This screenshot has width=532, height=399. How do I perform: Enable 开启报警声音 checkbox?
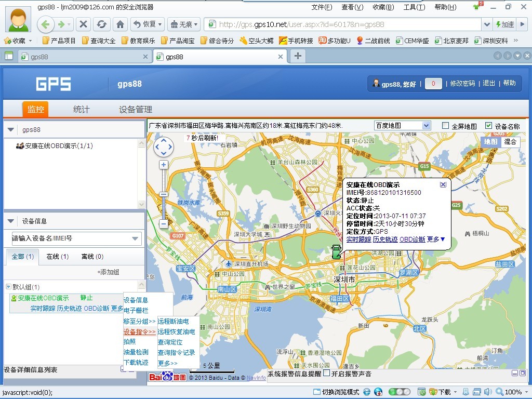(x=326, y=373)
